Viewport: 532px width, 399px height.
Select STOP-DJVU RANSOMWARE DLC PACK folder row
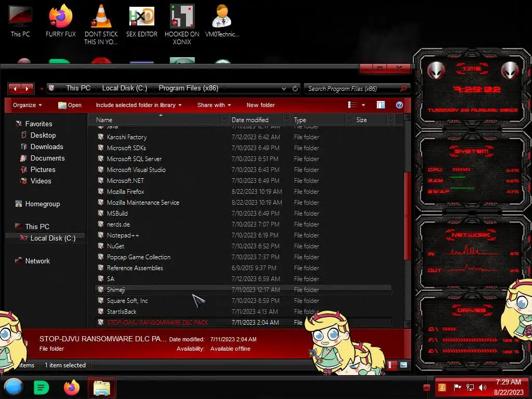tap(243, 322)
